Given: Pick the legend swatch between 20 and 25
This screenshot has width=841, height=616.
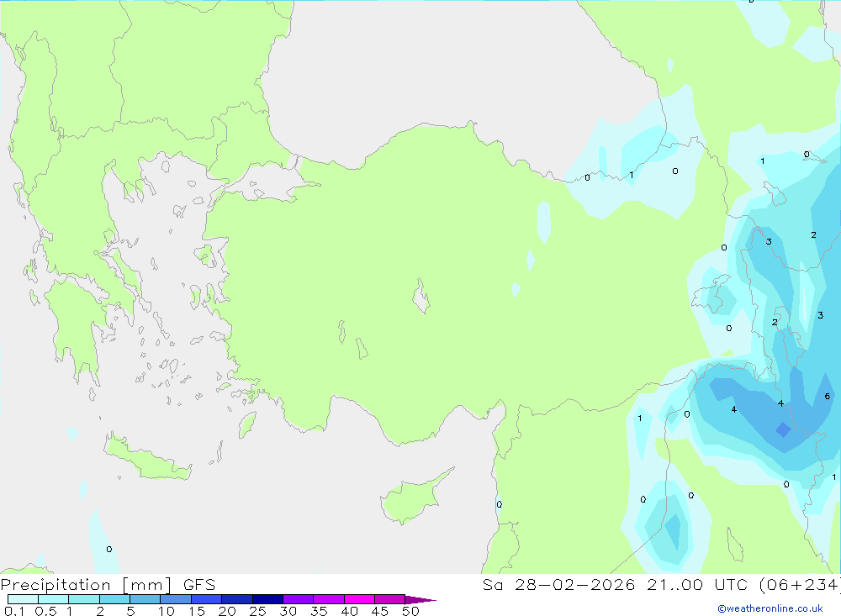Looking at the screenshot, I should click(236, 599).
